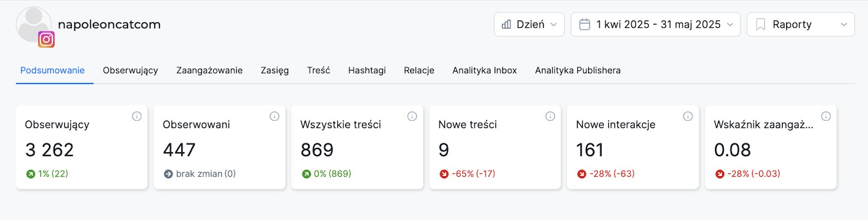The image size is (868, 220).
Task: Click the bar chart icon beside Dzień
Action: (506, 24)
